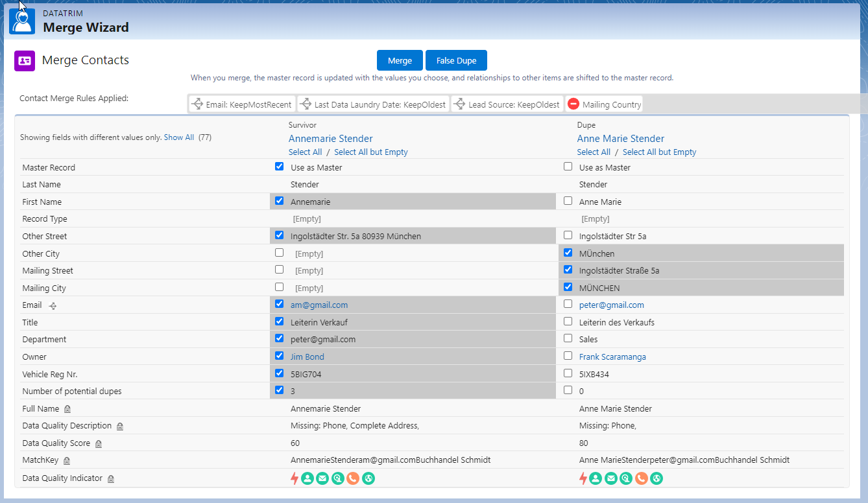Click the Merge button
The height and width of the screenshot is (503, 868).
coord(400,60)
